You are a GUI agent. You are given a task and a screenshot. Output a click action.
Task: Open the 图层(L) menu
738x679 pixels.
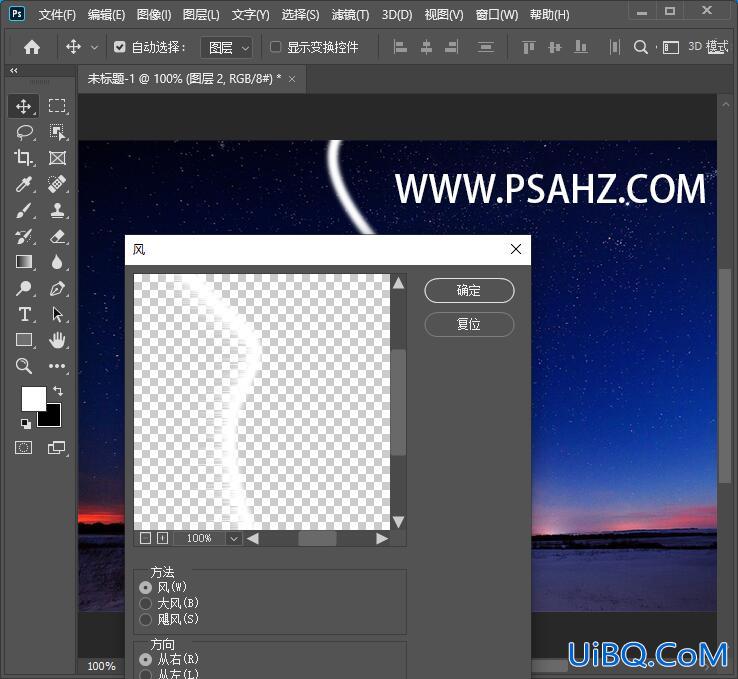(x=201, y=15)
